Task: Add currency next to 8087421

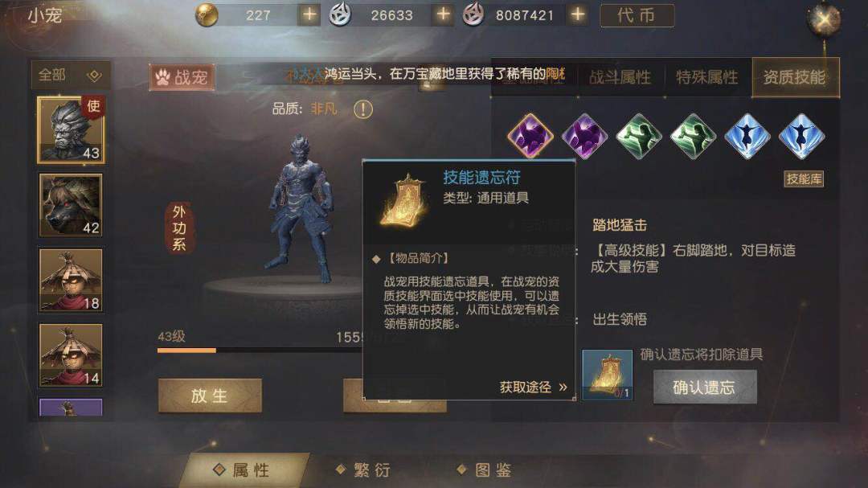Action: (x=578, y=14)
